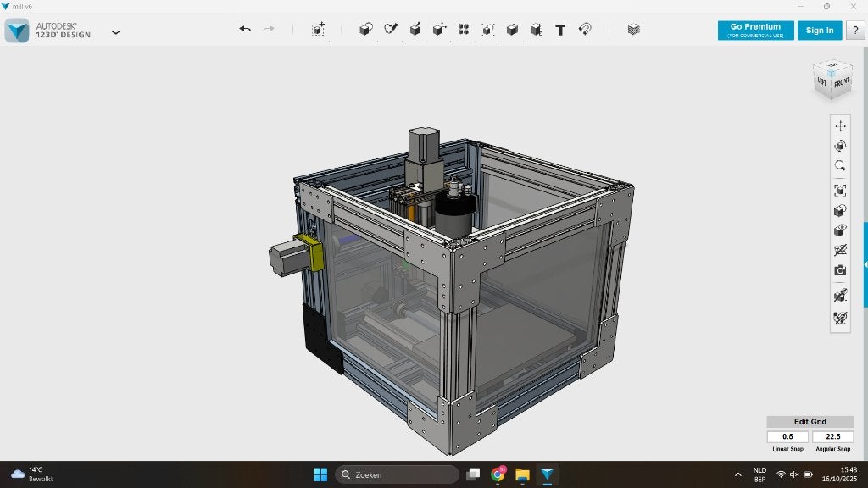Select the Zoom magnifier tool
The height and width of the screenshot is (488, 868).
coord(840,166)
